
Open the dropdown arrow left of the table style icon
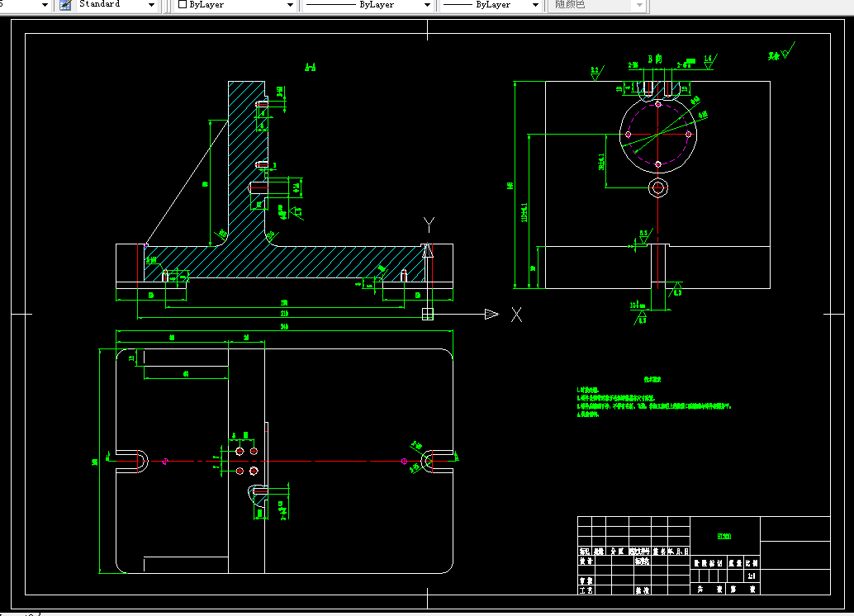tap(45, 5)
